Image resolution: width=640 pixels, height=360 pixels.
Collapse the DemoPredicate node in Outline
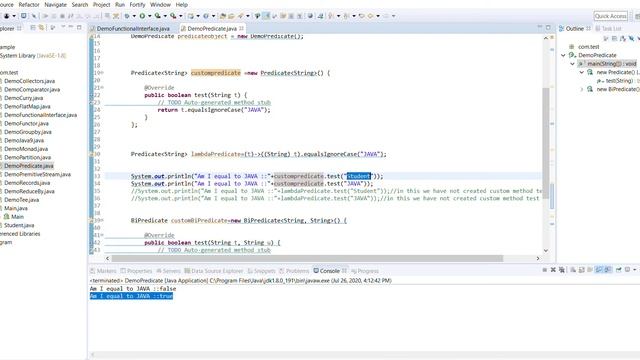563,55
